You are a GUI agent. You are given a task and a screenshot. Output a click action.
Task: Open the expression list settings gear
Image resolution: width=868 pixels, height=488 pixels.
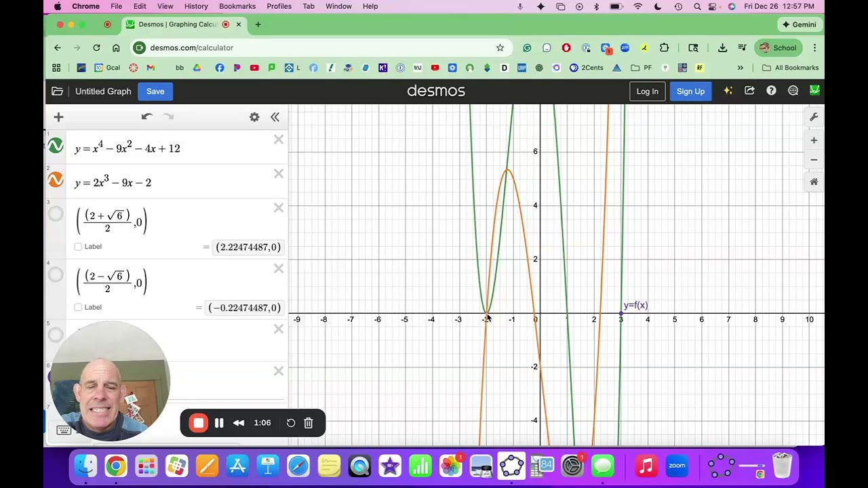point(254,117)
